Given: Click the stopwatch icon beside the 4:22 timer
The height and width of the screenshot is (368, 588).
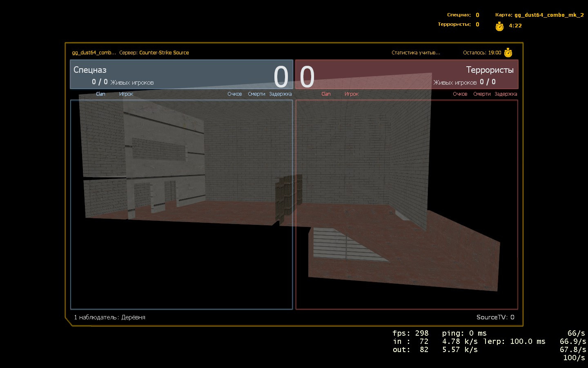Looking at the screenshot, I should pos(499,27).
